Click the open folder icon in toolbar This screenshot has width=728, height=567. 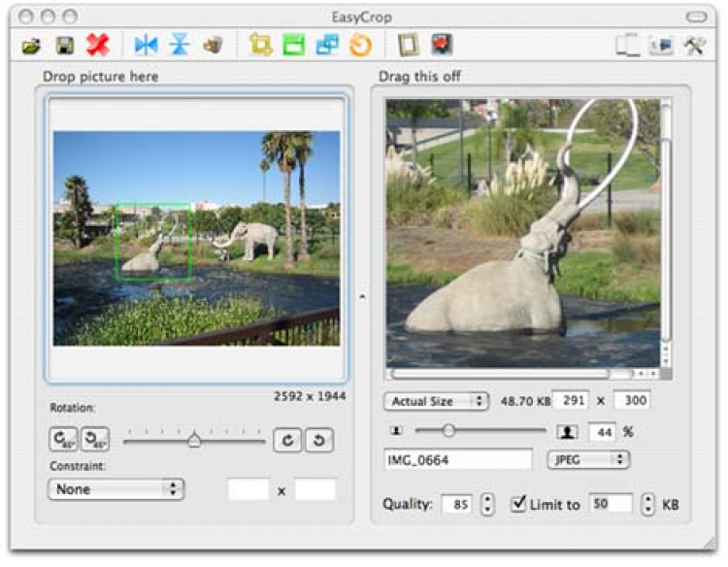pos(31,46)
